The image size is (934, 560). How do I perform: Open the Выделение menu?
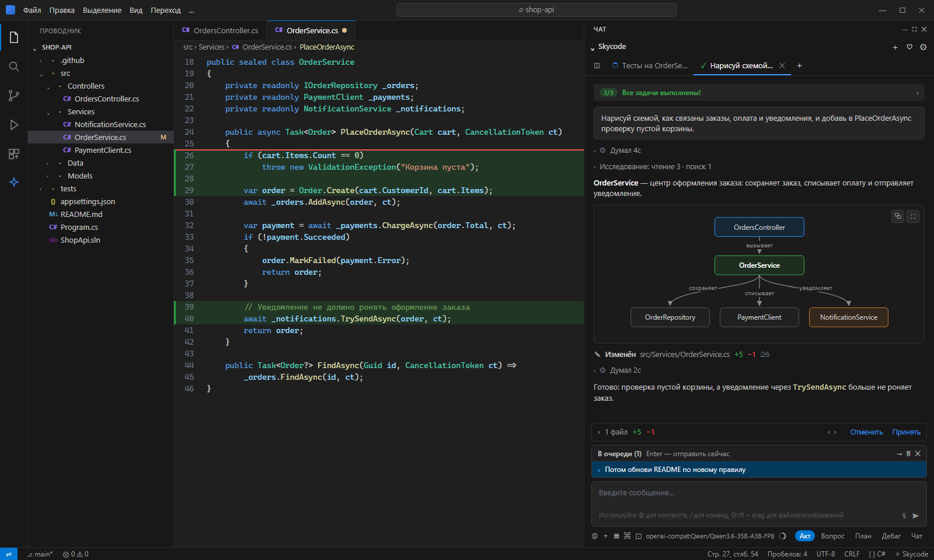(x=102, y=10)
